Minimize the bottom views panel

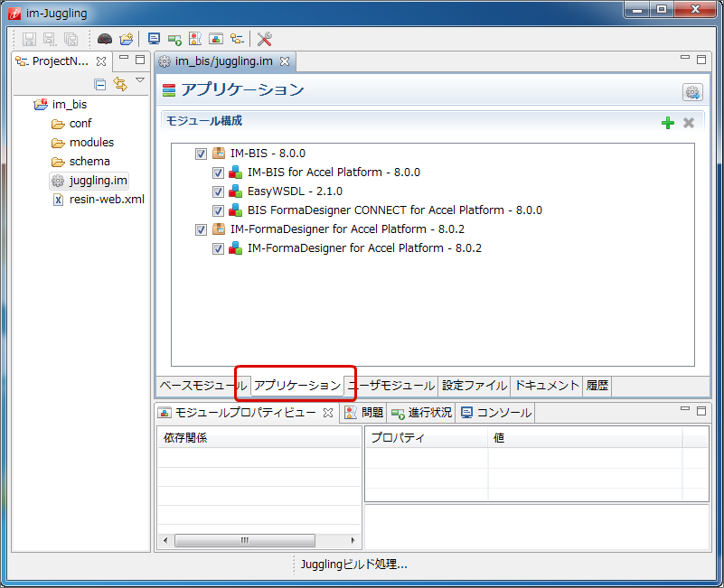pyautogui.click(x=685, y=408)
